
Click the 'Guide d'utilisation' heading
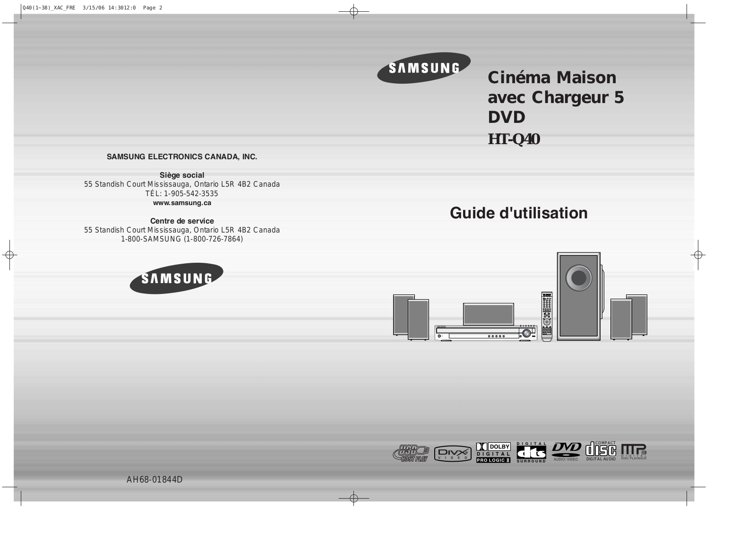[x=518, y=213]
